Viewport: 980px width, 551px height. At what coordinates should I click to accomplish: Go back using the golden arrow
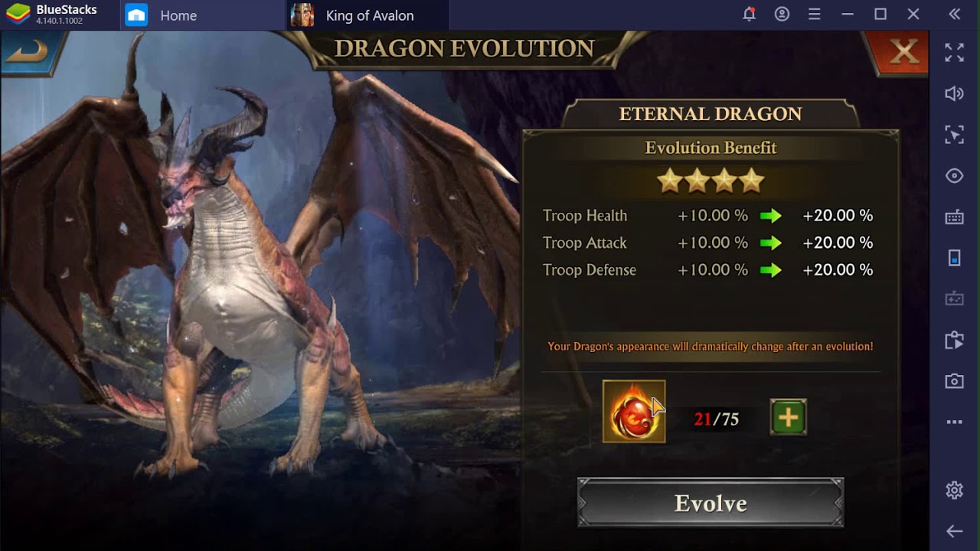pos(28,52)
